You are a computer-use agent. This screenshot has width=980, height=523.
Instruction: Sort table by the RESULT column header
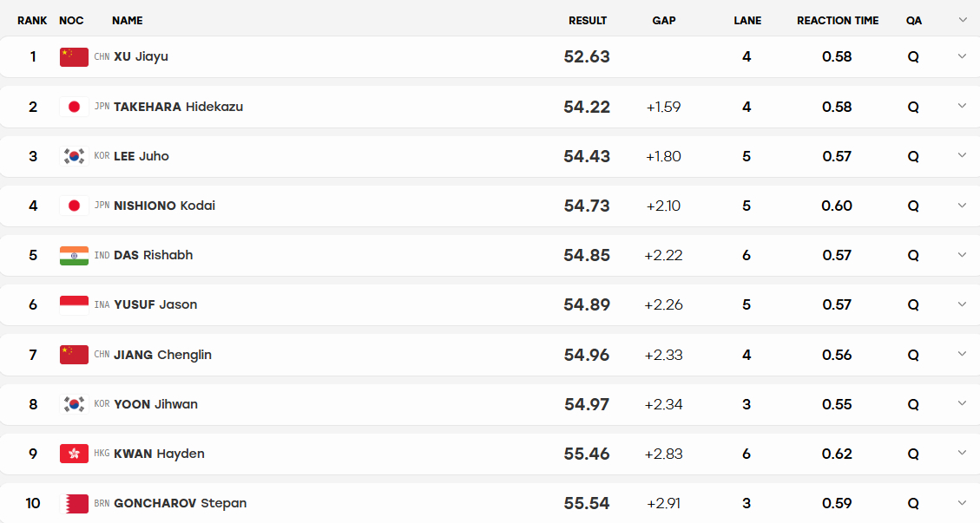[588, 21]
